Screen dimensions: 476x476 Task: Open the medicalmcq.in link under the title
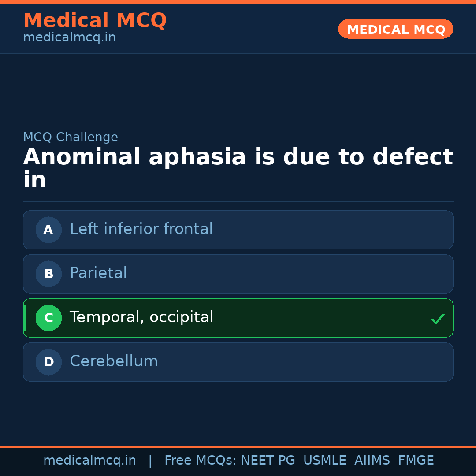(x=69, y=37)
